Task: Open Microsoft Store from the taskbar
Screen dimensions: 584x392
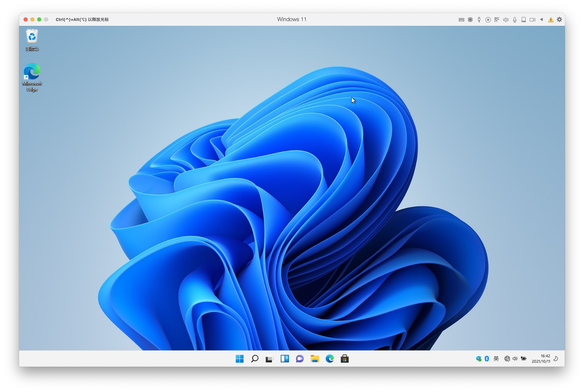Action: pos(345,359)
